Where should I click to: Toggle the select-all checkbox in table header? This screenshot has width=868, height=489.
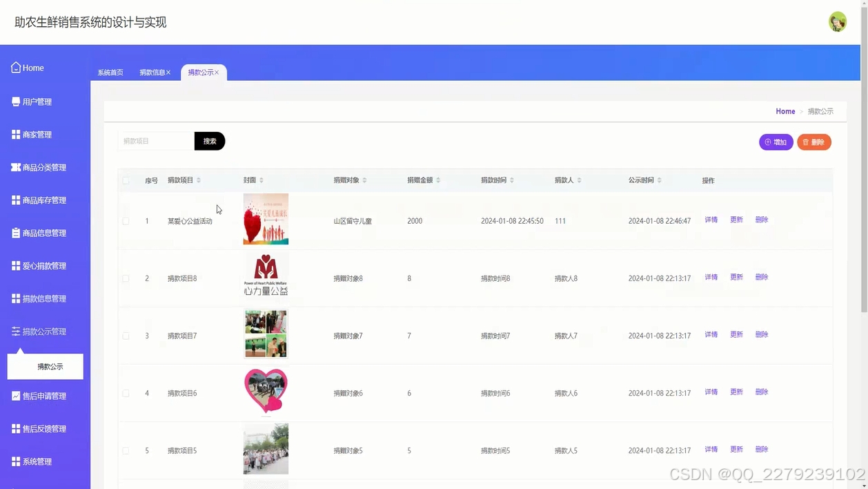[x=126, y=180]
